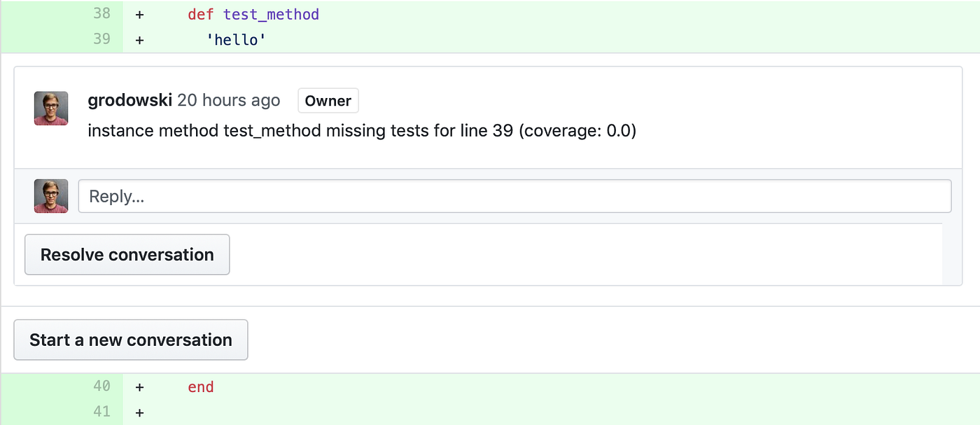Click the "20 hours ago" timestamp
The image size is (980, 425).
click(228, 100)
